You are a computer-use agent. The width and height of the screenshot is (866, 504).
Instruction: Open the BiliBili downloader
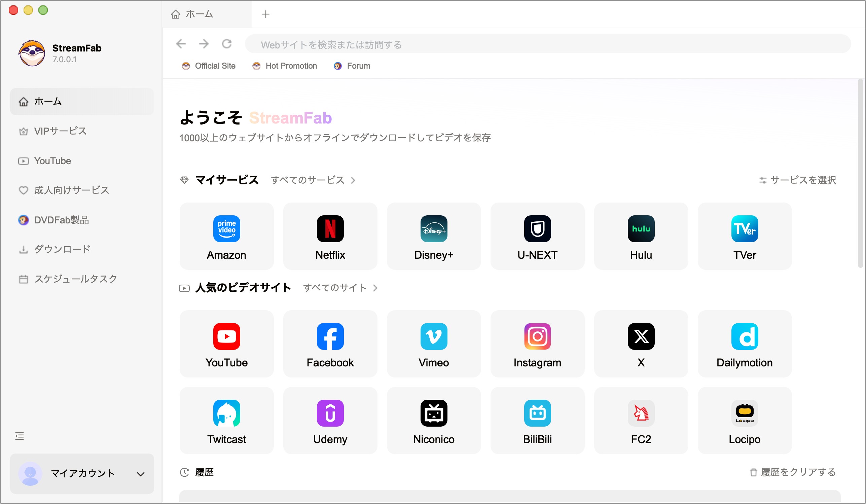click(537, 421)
